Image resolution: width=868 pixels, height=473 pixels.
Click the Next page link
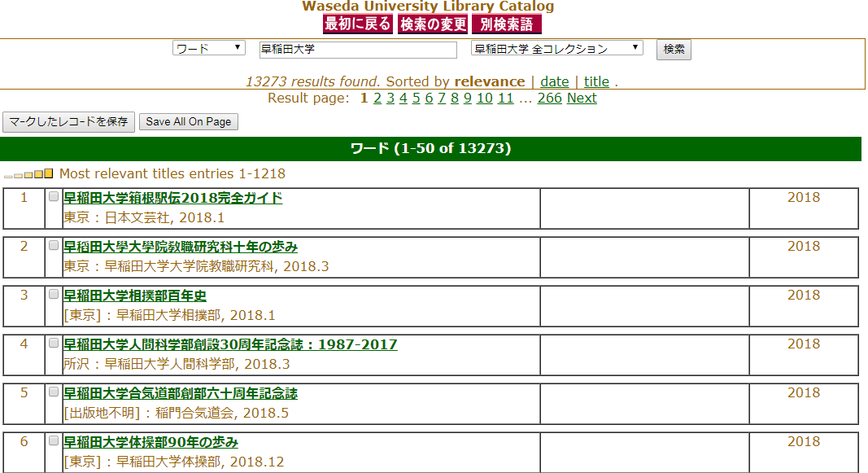pos(582,98)
